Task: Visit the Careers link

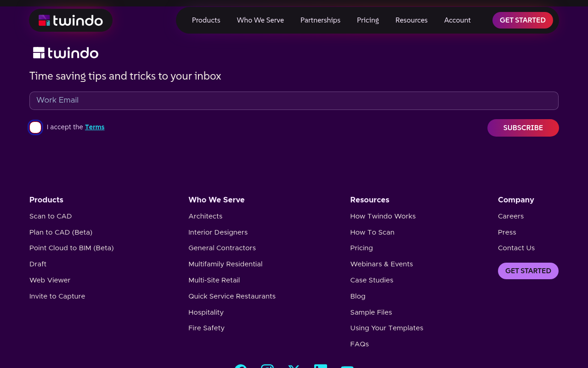Action: pos(511,216)
